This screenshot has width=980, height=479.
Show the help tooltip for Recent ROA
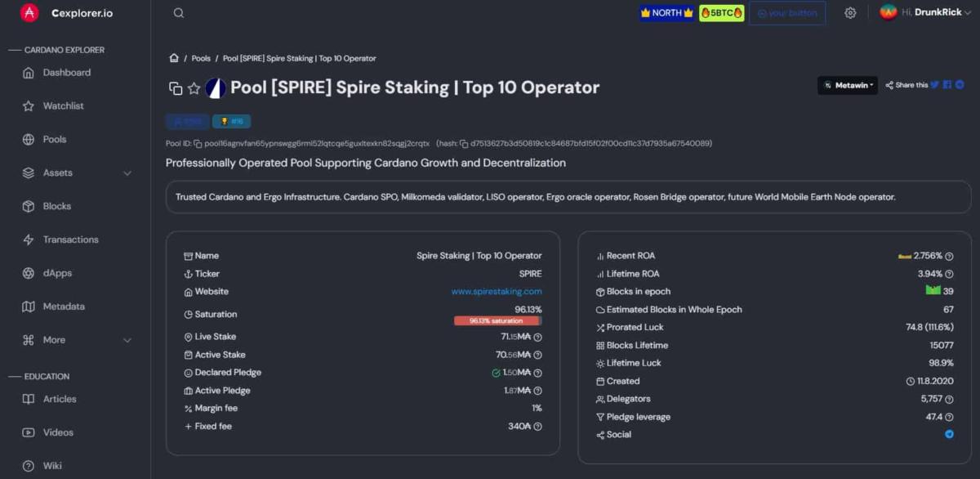coord(949,256)
